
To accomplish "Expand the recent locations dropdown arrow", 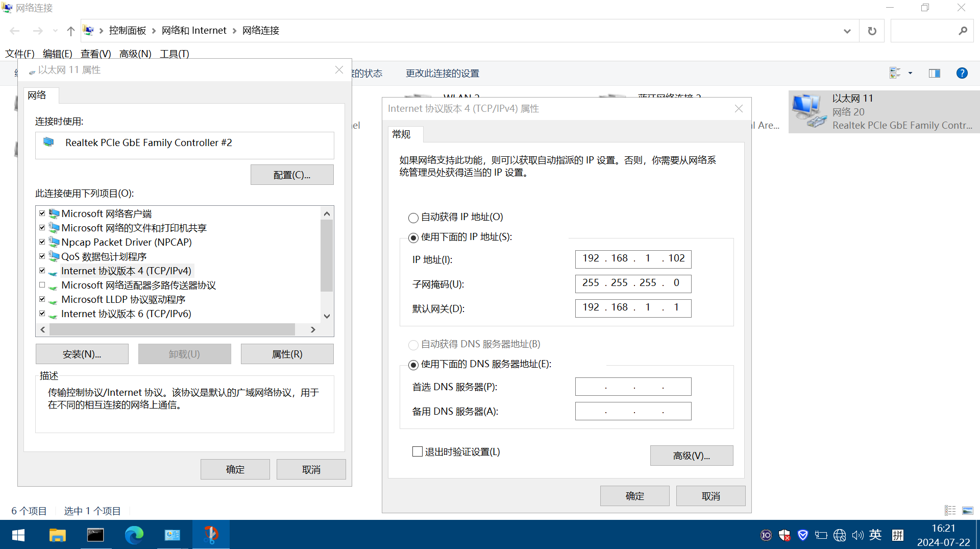I will pos(55,31).
